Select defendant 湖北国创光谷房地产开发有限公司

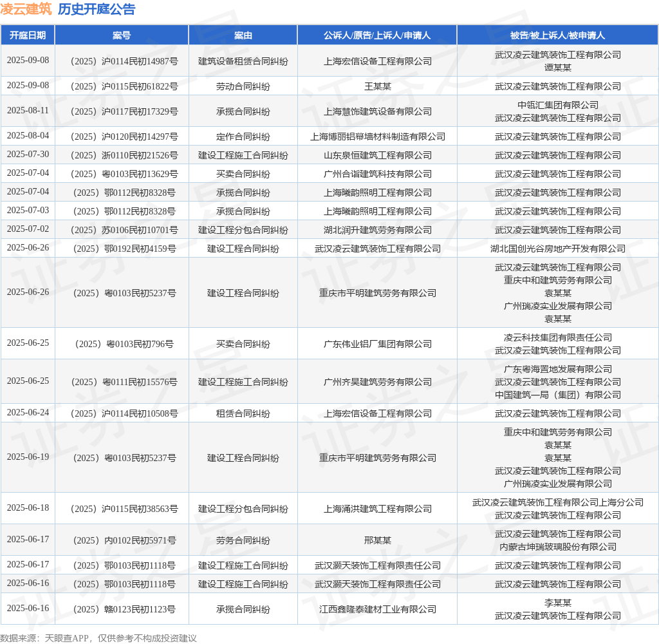coord(558,249)
